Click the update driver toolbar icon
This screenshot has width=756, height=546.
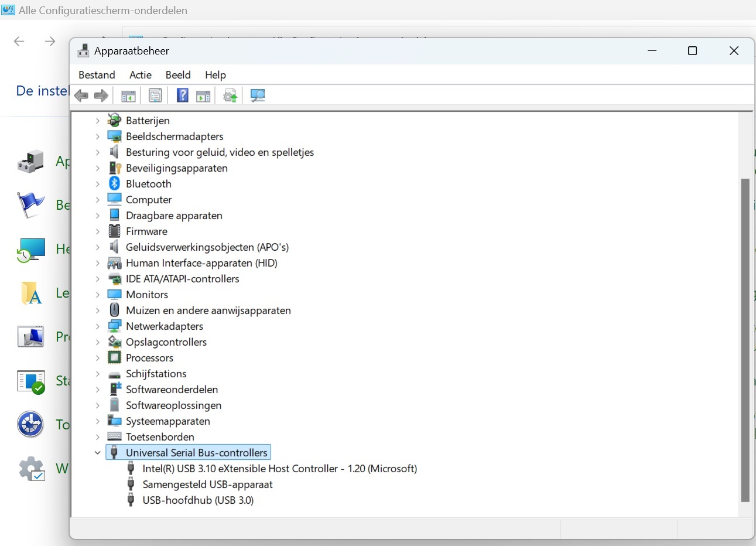pos(230,95)
